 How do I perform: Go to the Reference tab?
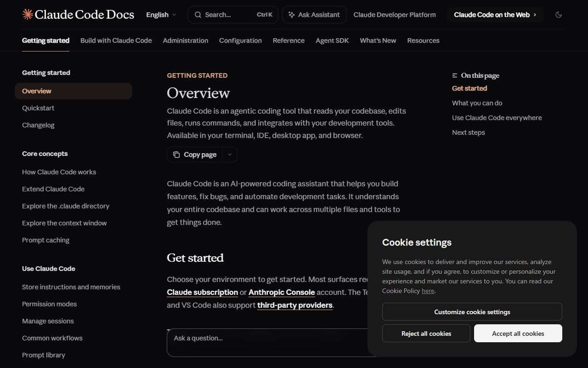(x=288, y=40)
